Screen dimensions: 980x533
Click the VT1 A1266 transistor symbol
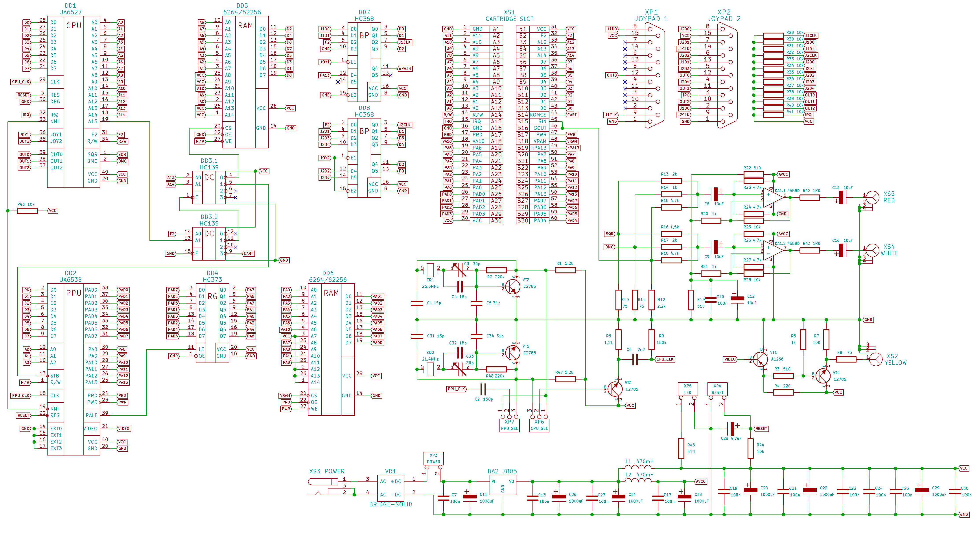760,359
